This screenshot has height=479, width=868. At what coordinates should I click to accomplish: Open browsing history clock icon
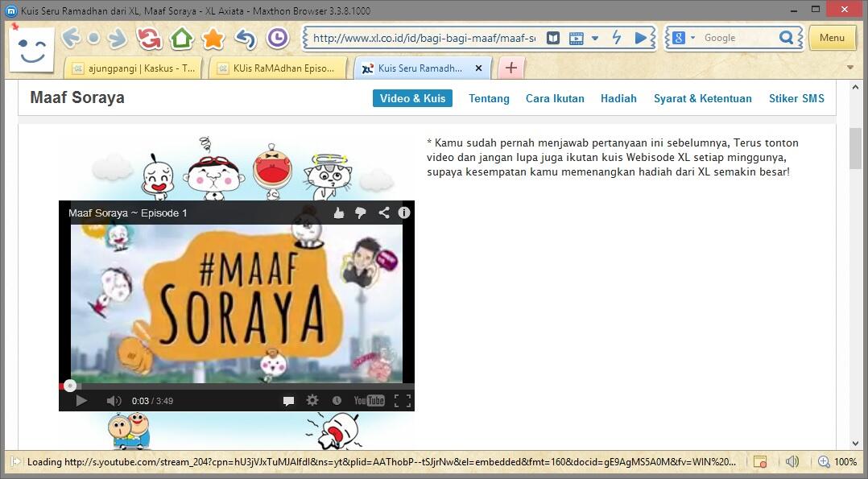(277, 38)
